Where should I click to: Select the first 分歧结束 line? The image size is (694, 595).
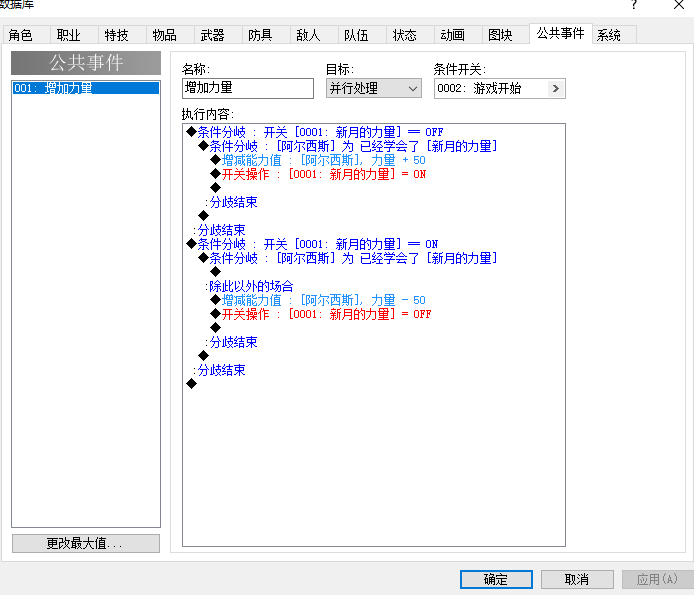click(x=231, y=202)
